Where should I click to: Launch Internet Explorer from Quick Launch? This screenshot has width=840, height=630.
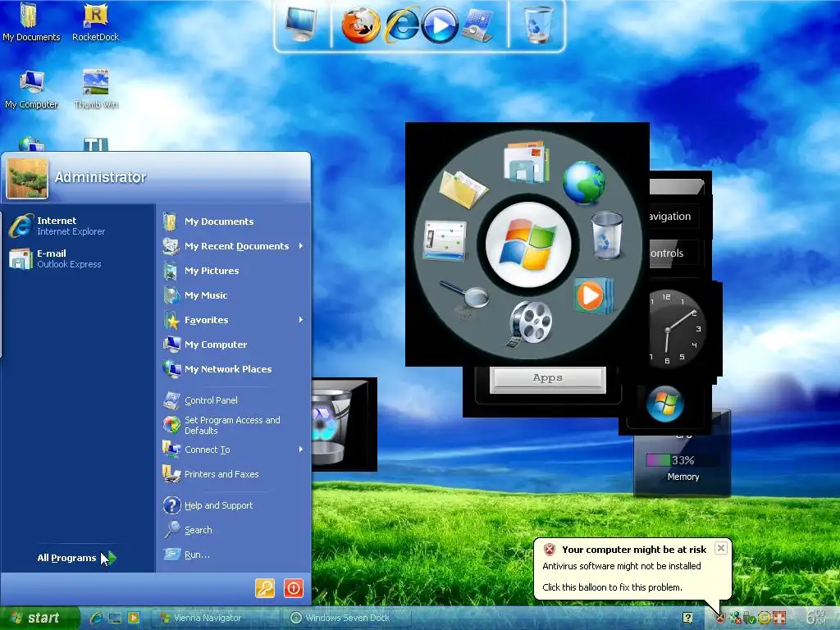(x=96, y=618)
